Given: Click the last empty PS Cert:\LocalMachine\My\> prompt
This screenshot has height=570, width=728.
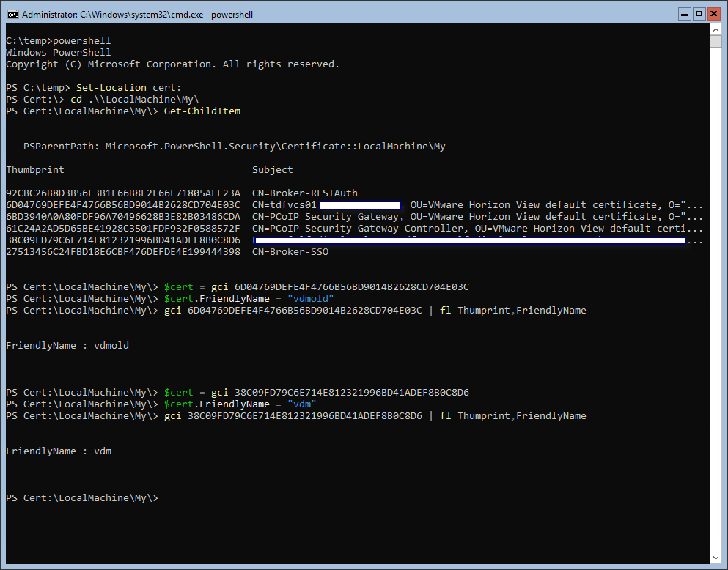Looking at the screenshot, I should coord(82,497).
